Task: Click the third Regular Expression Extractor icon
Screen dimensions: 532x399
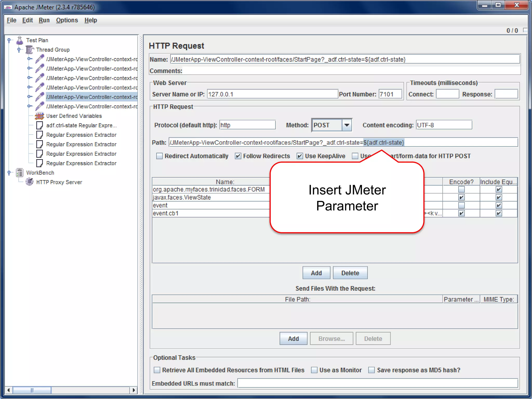Action: coord(39,154)
